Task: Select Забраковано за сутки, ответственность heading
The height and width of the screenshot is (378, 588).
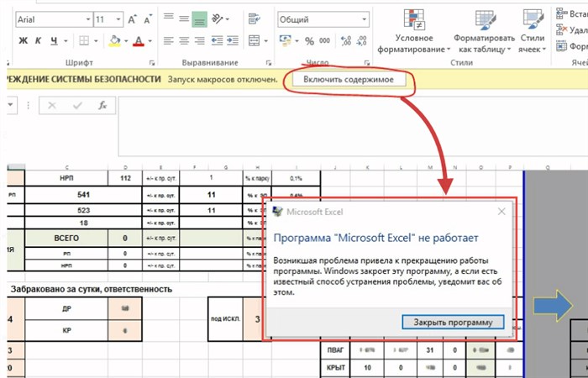Action: click(x=91, y=289)
